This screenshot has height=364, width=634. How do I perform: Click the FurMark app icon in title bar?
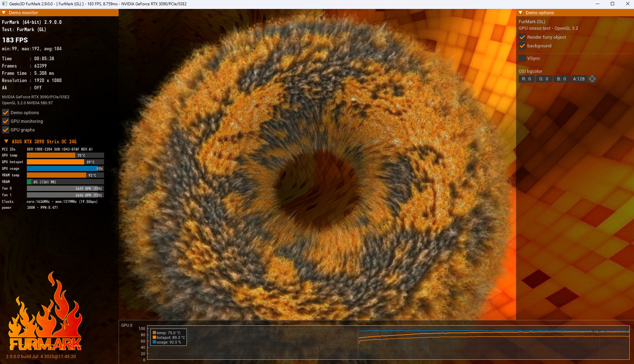coord(4,4)
